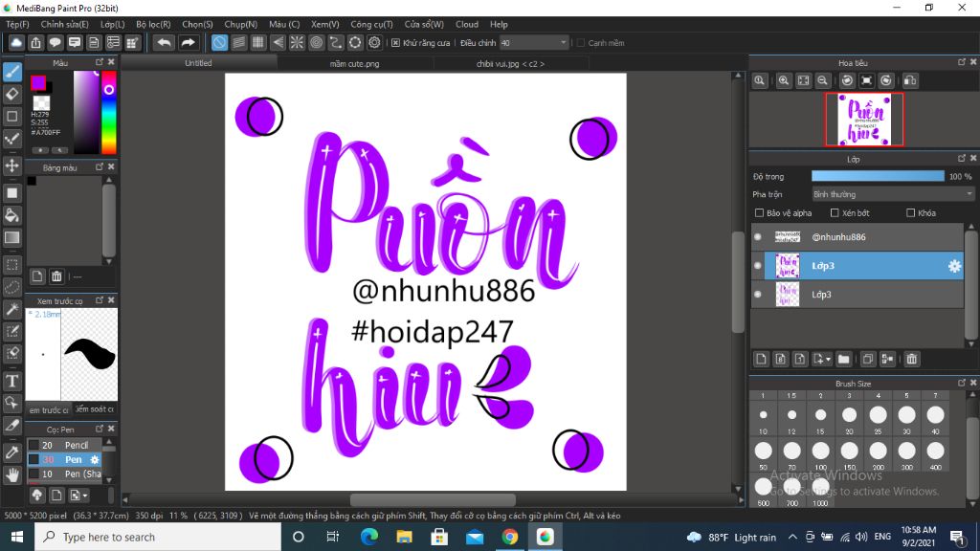Image resolution: width=980 pixels, height=551 pixels.
Task: Turn off snap using the blue circle icon
Action: (219, 42)
